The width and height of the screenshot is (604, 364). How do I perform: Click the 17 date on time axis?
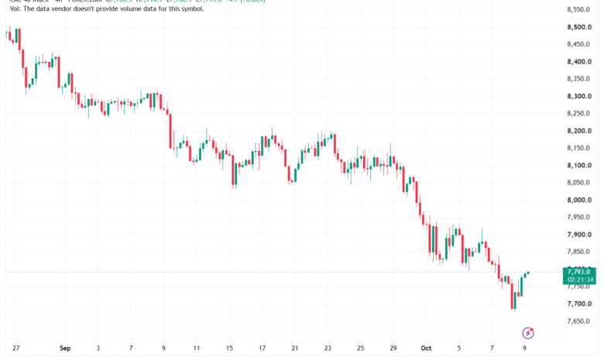point(262,349)
